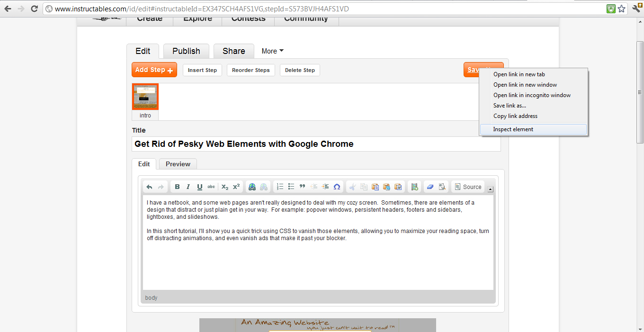This screenshot has height=332, width=644.
Task: Choose Save link as...
Action: point(533,106)
